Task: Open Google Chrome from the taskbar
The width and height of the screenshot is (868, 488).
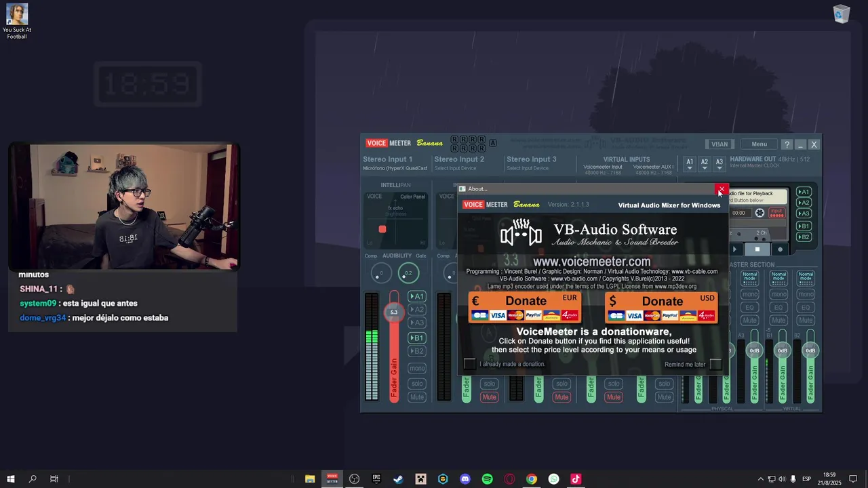Action: 532,479
